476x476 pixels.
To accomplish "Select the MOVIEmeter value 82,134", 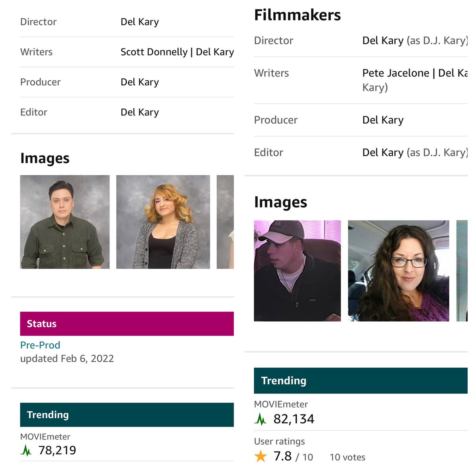I will click(x=294, y=419).
